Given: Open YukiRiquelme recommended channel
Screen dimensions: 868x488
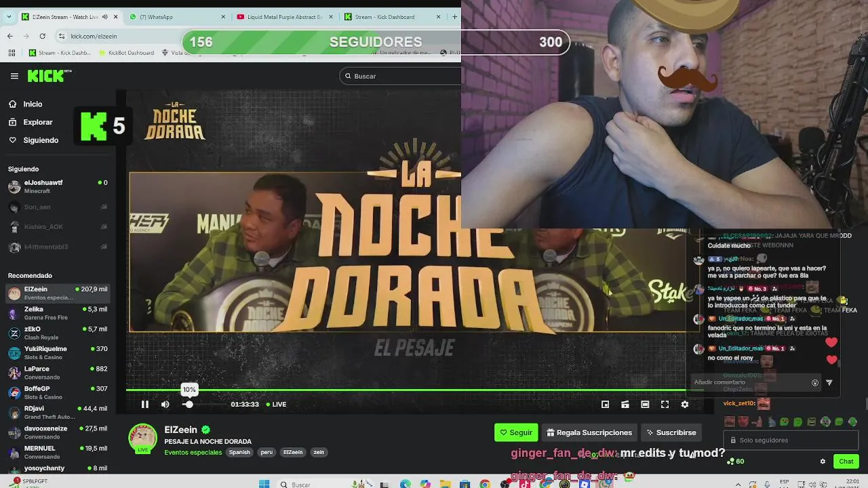Looking at the screenshot, I should (58, 352).
